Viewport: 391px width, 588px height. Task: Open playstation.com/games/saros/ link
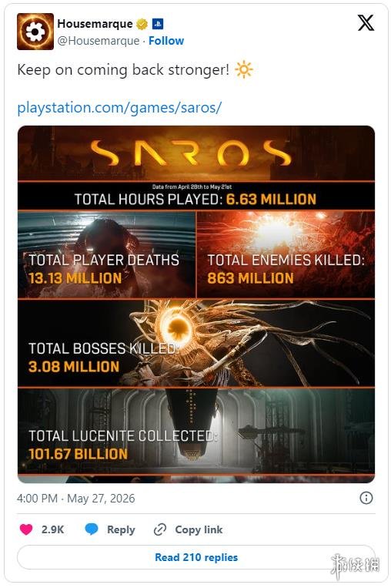119,108
